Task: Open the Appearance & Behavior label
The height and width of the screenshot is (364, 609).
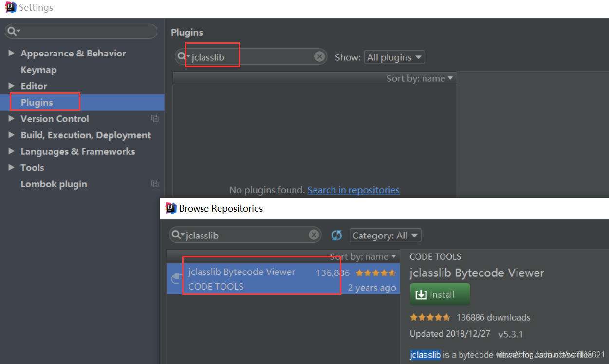Action: click(73, 53)
